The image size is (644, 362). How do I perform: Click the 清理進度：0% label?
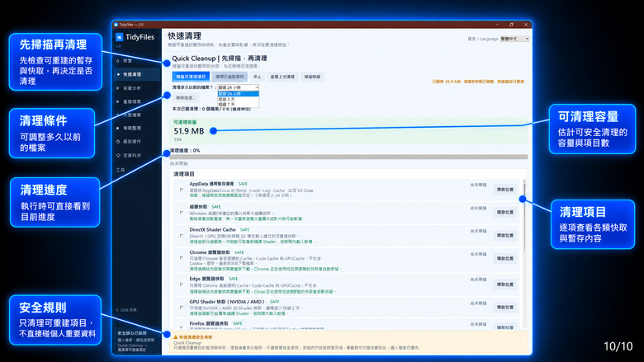(x=185, y=150)
